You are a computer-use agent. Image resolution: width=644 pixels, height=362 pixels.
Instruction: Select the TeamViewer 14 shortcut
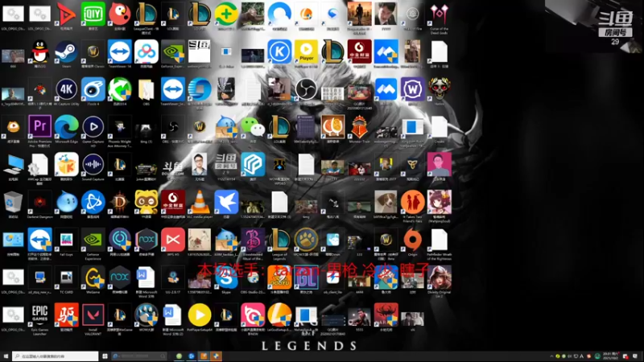pos(119,51)
